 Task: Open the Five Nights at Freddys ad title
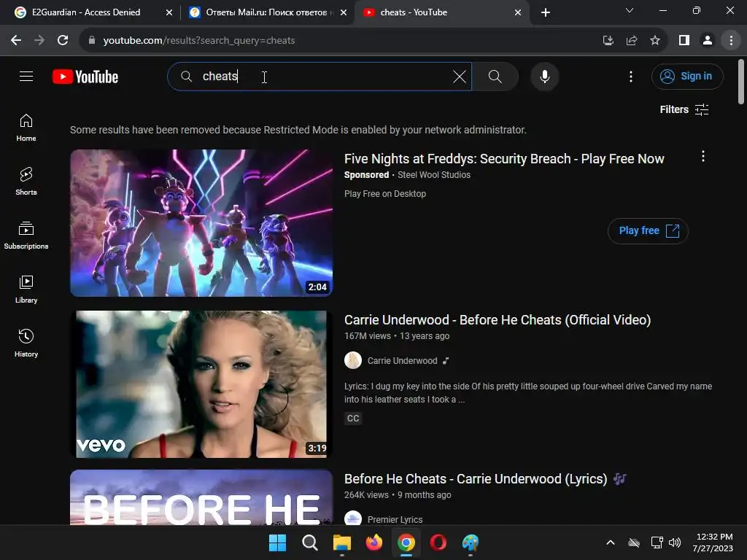coord(504,158)
